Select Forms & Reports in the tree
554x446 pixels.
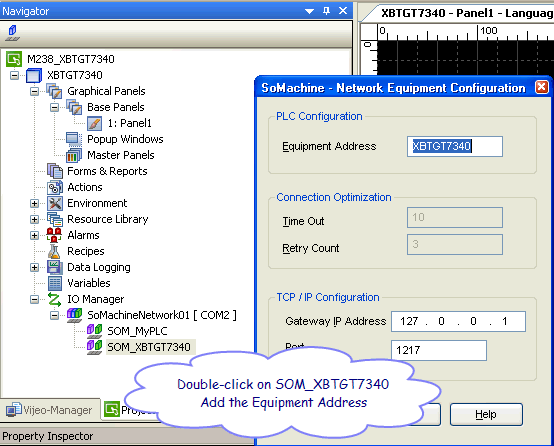[x=107, y=171]
